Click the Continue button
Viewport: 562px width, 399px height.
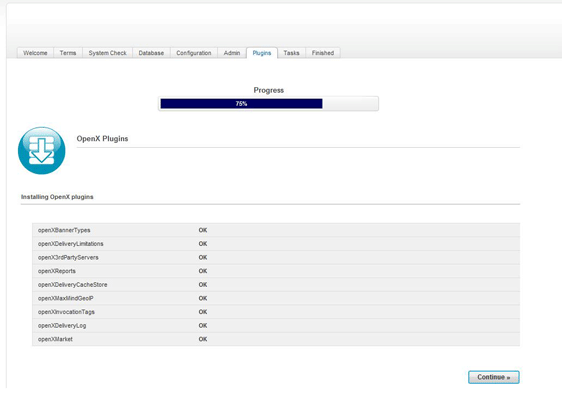coord(494,377)
